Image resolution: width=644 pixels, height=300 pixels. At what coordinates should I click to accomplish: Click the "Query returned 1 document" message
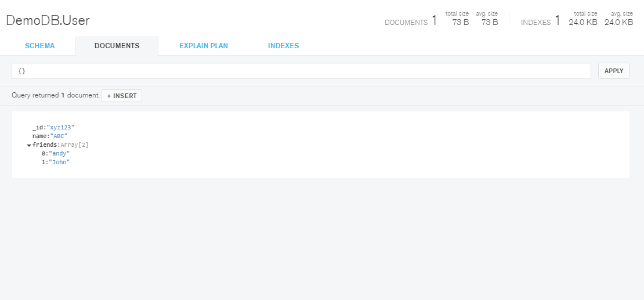56,95
